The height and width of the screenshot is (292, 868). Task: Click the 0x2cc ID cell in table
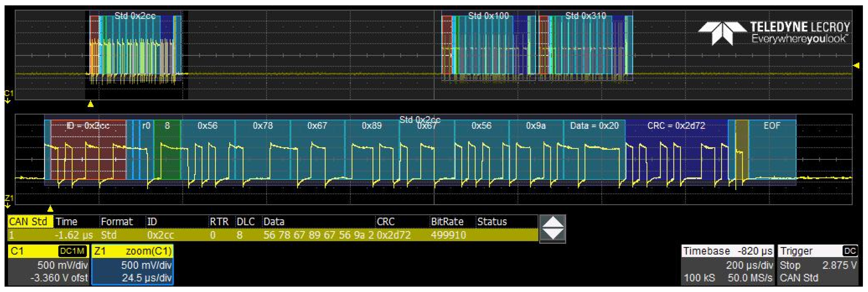(x=160, y=235)
